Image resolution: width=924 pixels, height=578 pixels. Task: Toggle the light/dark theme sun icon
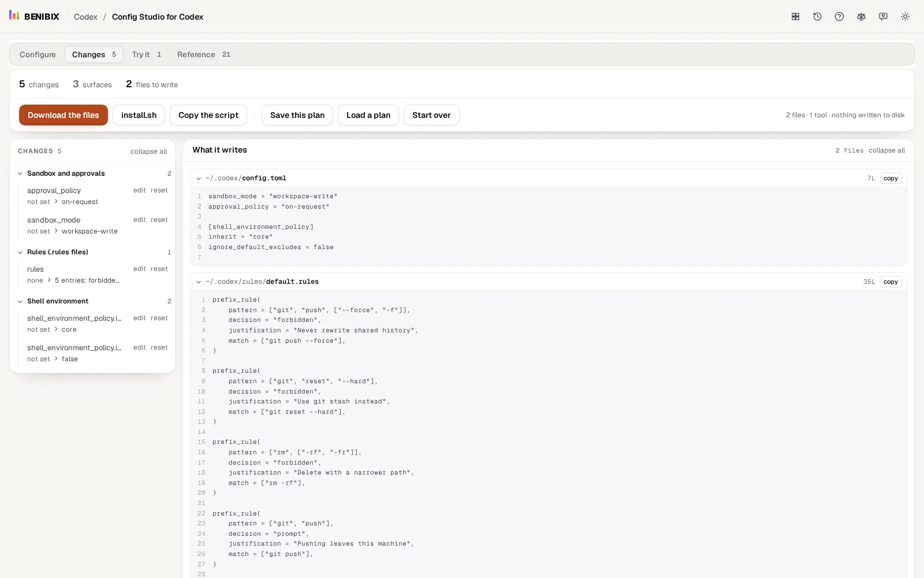(x=905, y=17)
